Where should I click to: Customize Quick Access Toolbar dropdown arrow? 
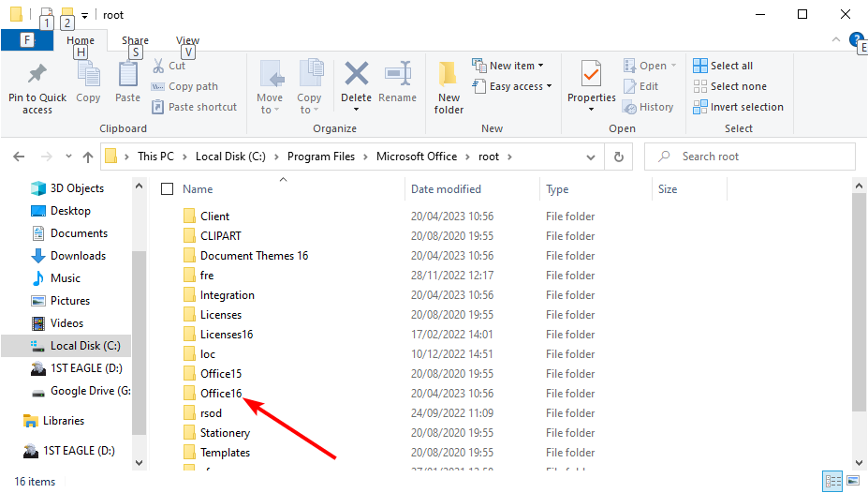pyautogui.click(x=84, y=16)
